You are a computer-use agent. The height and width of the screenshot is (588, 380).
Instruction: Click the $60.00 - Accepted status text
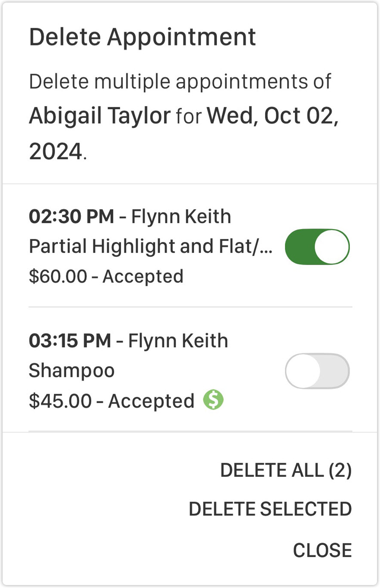pyautogui.click(x=106, y=276)
